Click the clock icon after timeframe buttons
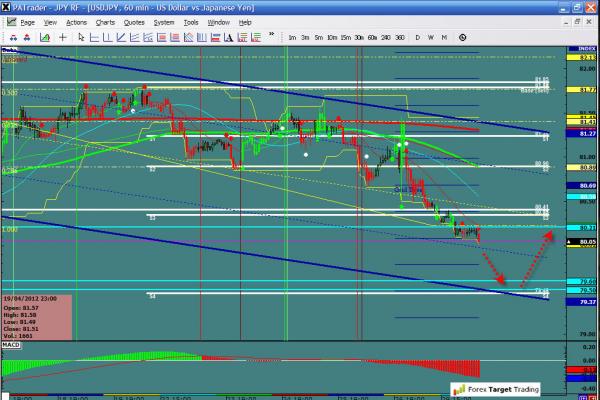 [465, 37]
